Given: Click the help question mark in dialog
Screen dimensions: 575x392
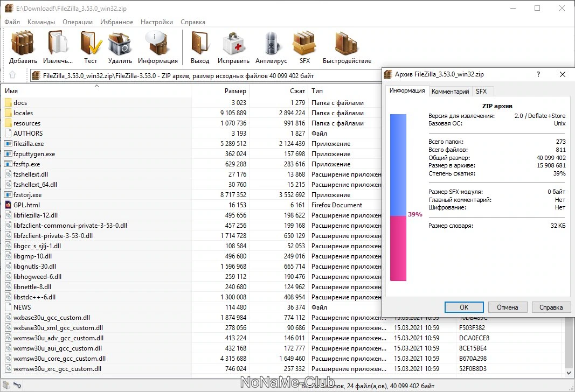Looking at the screenshot, I should tap(538, 74).
